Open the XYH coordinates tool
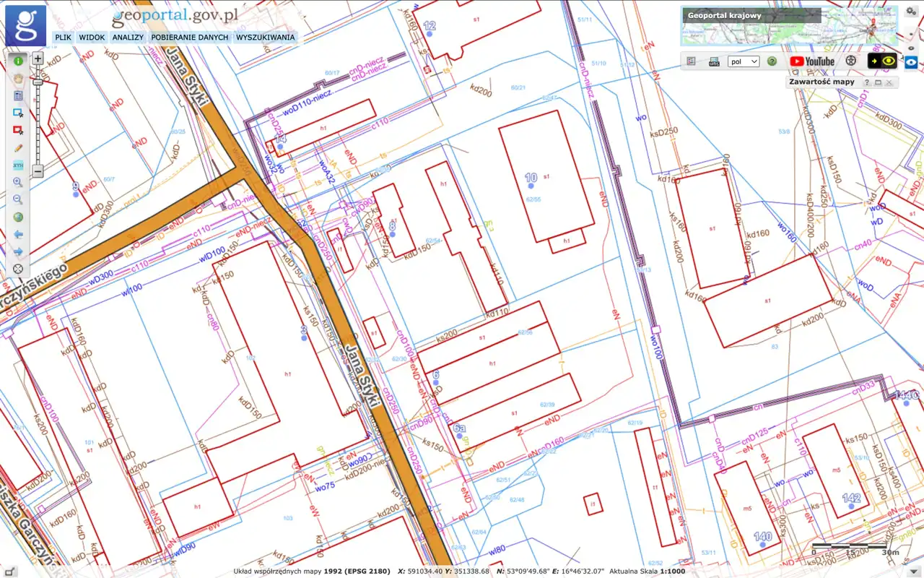This screenshot has width=924, height=578. tap(18, 165)
